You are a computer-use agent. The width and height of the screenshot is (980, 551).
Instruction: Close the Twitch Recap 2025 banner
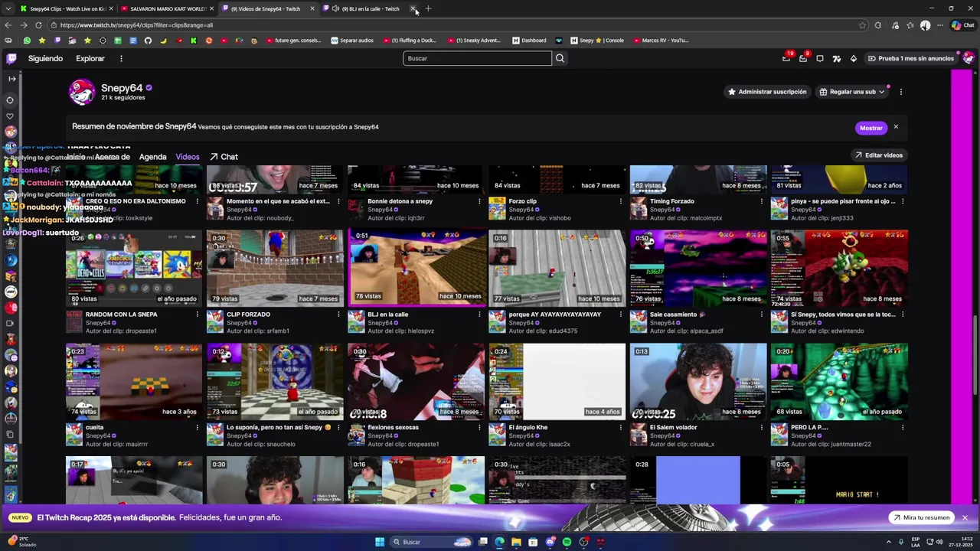[965, 518]
